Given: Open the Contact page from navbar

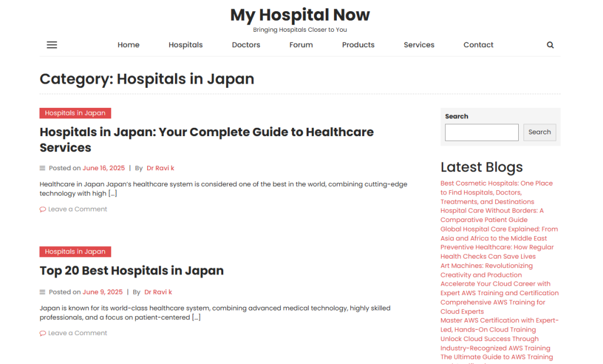Looking at the screenshot, I should 478,45.
